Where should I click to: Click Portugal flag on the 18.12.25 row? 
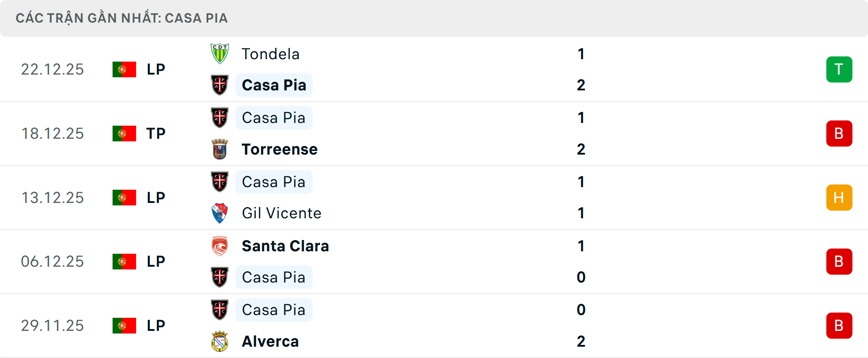tap(124, 133)
